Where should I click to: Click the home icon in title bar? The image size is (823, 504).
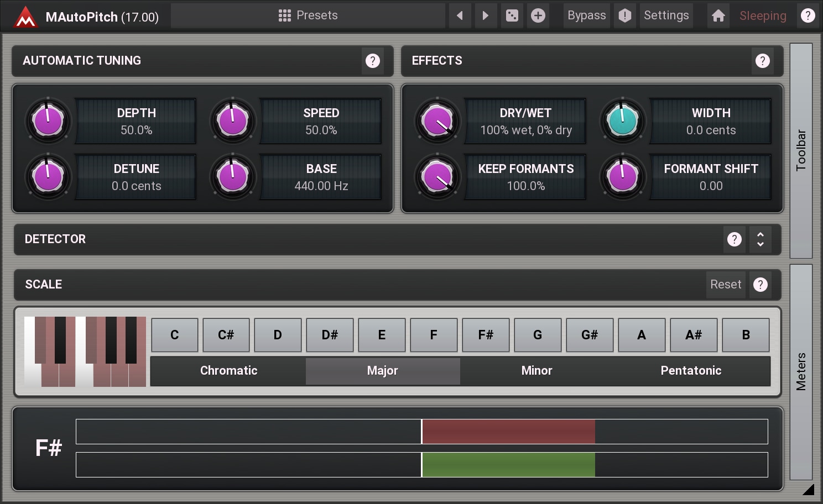[x=718, y=15]
